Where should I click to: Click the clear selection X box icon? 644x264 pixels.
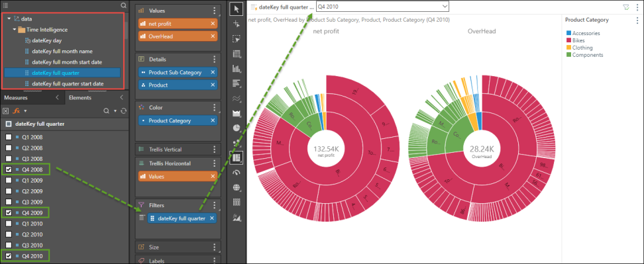click(5, 110)
